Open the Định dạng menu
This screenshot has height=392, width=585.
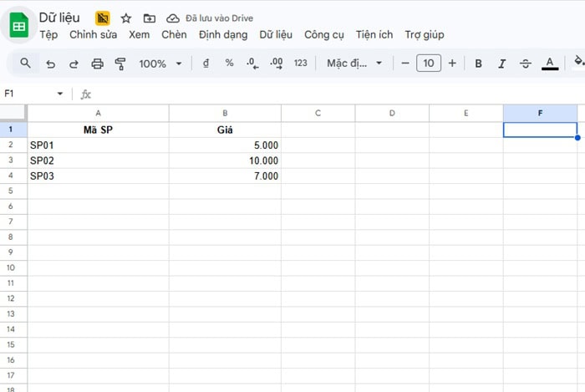[x=223, y=35]
